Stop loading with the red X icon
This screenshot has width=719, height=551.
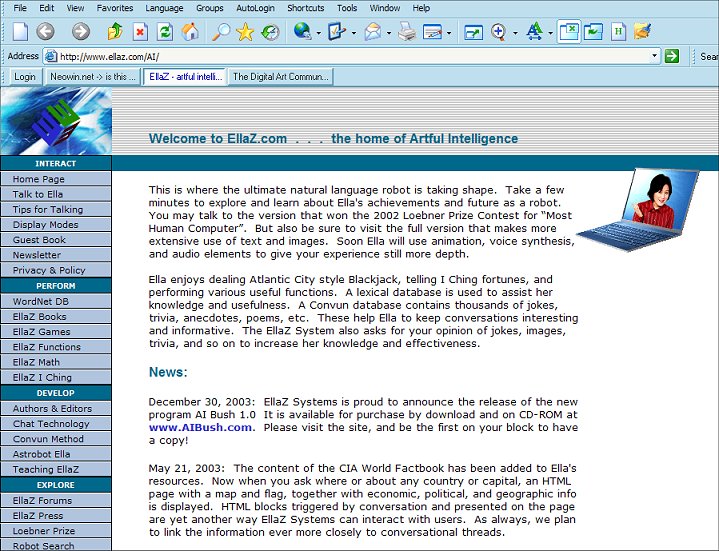pyautogui.click(x=140, y=32)
